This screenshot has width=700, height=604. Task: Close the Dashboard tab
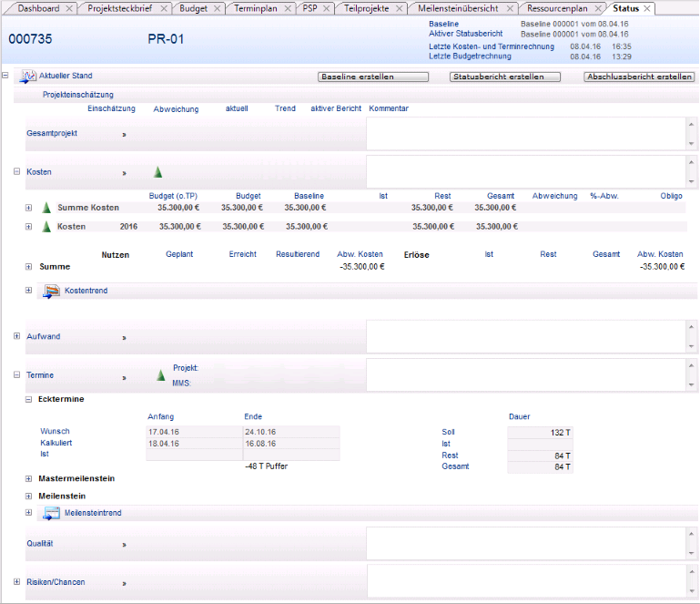click(69, 8)
